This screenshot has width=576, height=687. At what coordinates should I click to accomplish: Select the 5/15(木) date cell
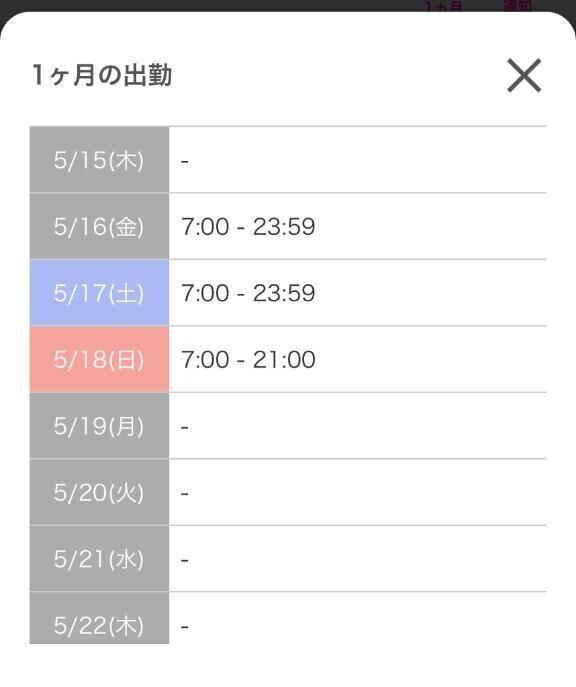tap(99, 159)
